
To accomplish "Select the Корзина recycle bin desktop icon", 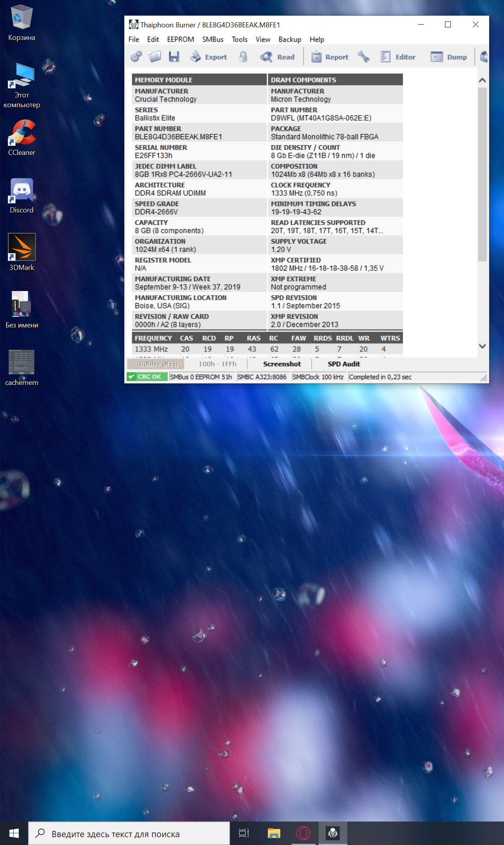I will point(22,23).
